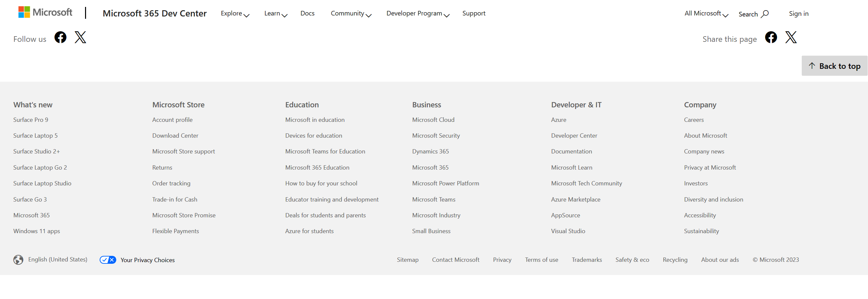Open Contact Microsoft footer link
Image resolution: width=868 pixels, height=299 pixels.
456,259
